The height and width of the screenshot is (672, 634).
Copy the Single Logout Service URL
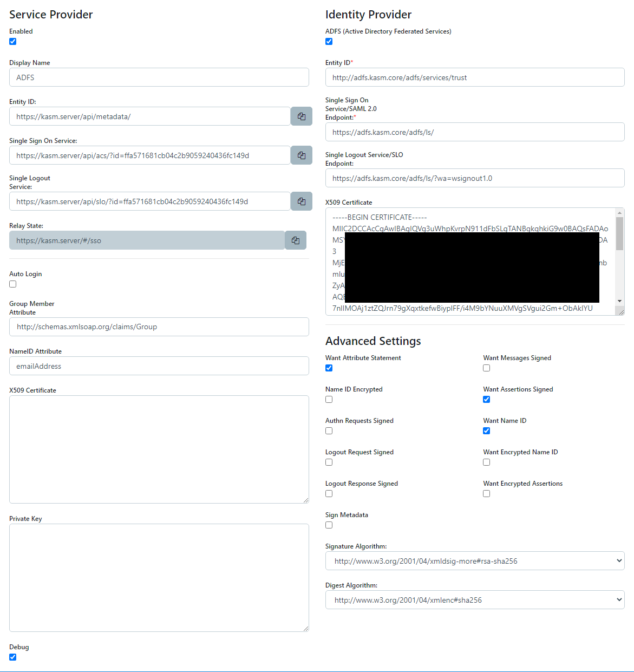click(301, 201)
